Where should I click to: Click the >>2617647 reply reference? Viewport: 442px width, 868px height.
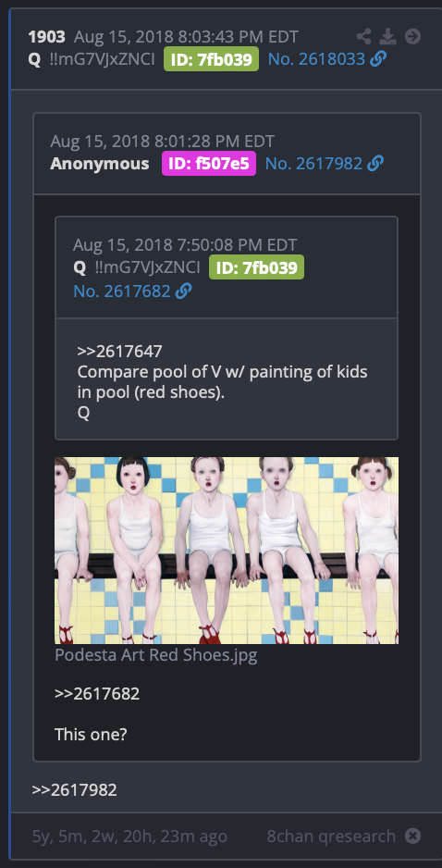(120, 351)
